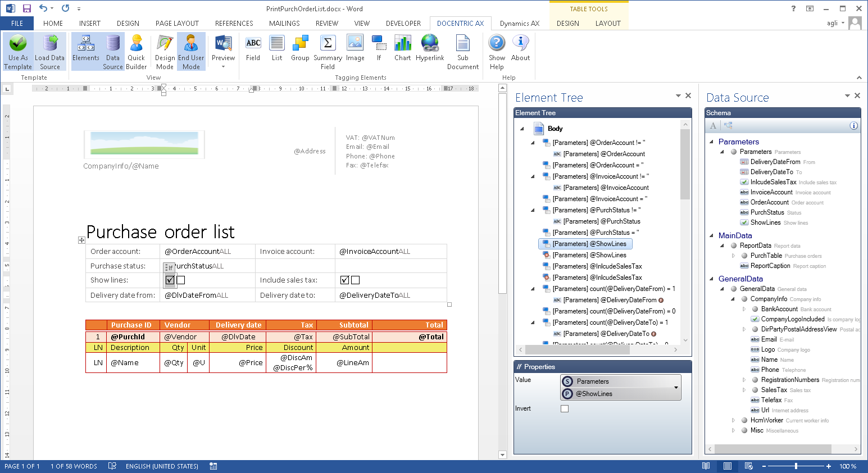Screen dimensions: 868x473
Task: Collapse the Parameters schema node
Action: 712,142
